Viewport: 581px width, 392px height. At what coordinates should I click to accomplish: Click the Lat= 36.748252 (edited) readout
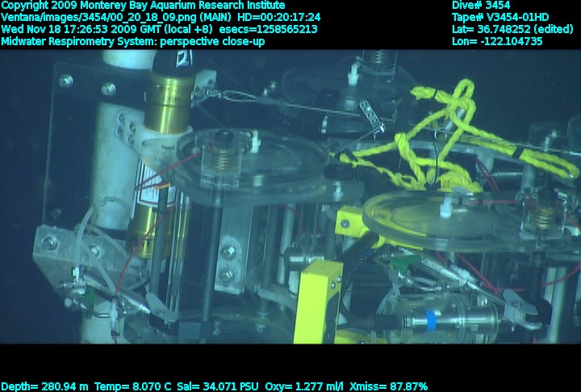[513, 29]
